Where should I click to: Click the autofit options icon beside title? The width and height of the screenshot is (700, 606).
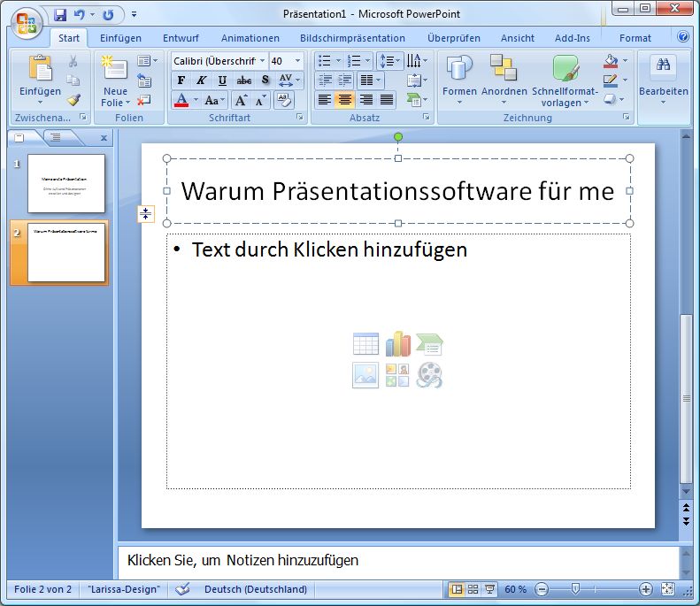145,214
